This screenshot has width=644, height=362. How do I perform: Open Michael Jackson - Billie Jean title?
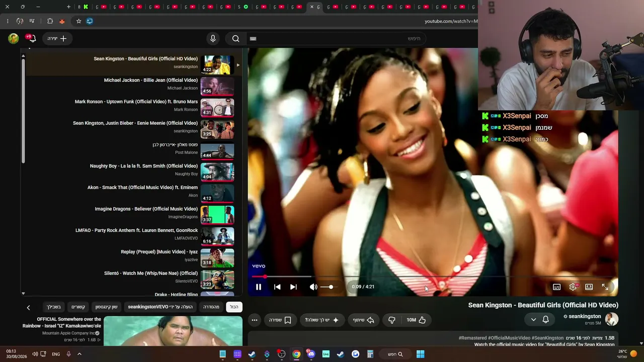[151, 80]
